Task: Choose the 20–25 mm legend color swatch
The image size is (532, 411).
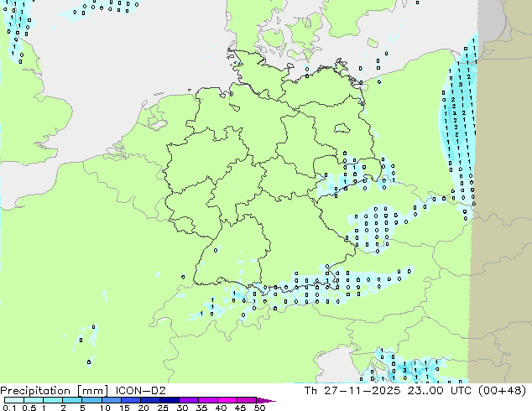Action: (x=150, y=400)
